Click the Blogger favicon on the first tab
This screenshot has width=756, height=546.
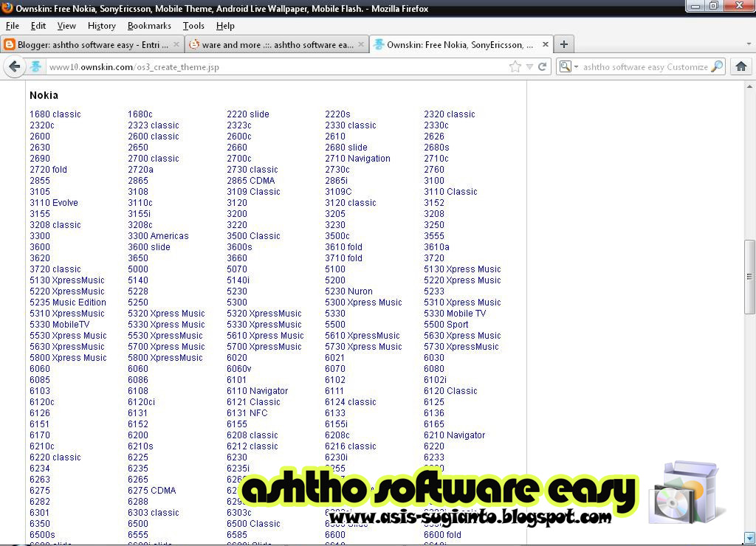click(x=8, y=44)
